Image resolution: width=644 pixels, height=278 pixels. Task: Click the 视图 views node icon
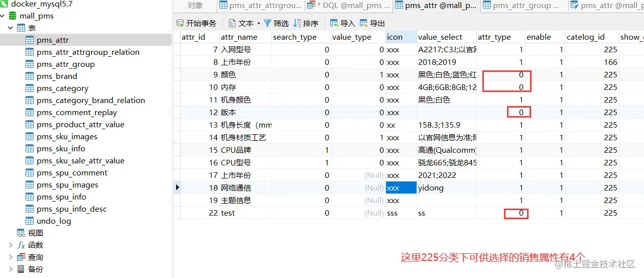pyautogui.click(x=21, y=233)
